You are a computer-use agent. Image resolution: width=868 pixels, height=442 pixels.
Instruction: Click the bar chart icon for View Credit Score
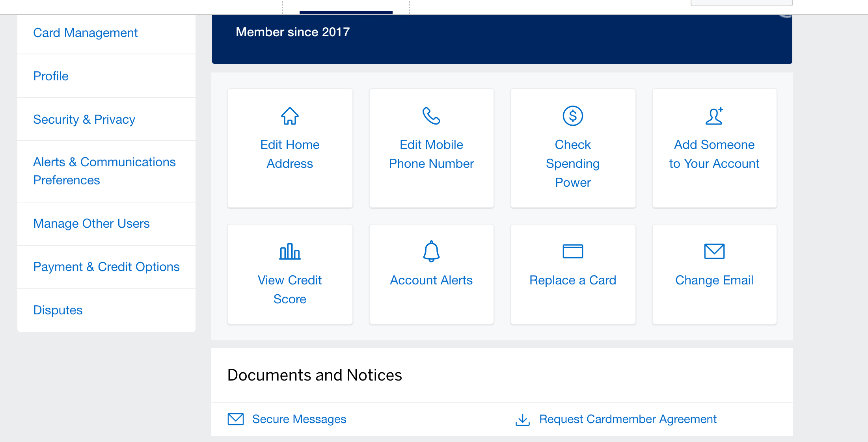tap(289, 252)
